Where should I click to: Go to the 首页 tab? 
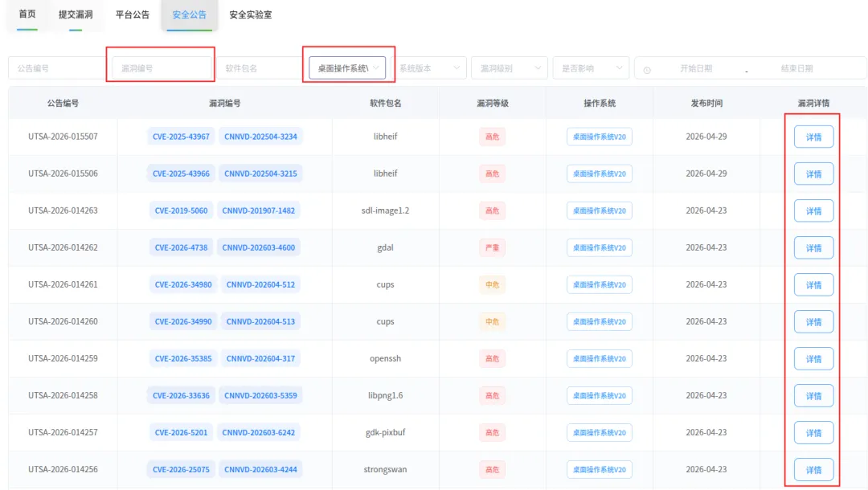pyautogui.click(x=27, y=14)
